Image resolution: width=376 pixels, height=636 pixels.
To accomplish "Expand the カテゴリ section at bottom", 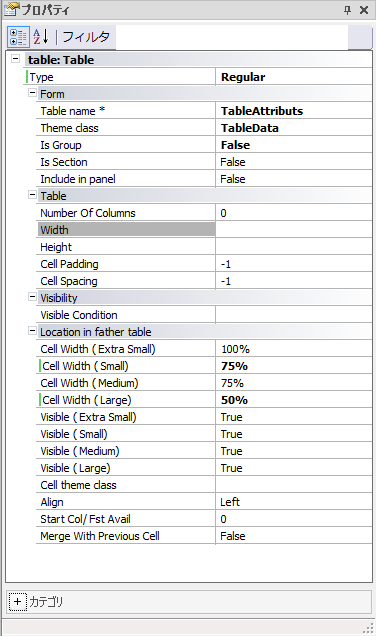I will coord(17,602).
